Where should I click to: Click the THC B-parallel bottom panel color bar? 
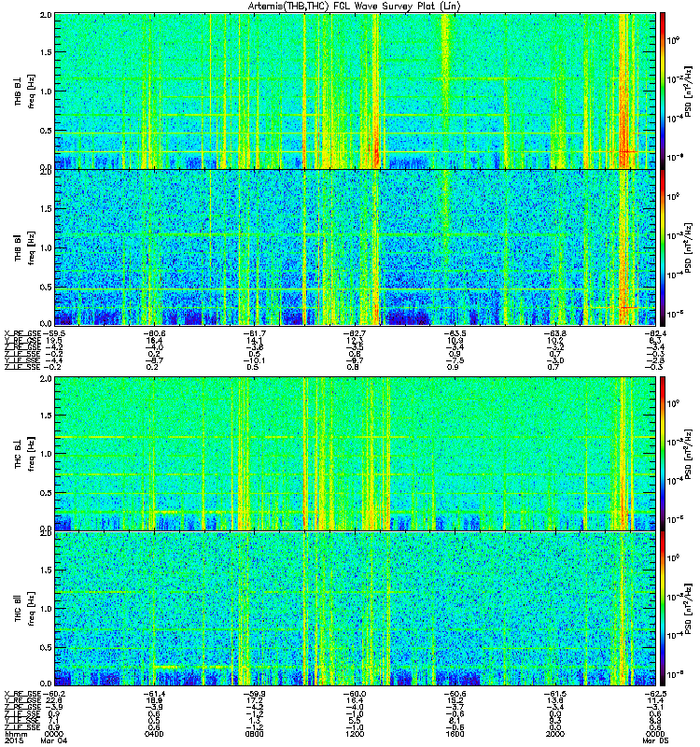[x=663, y=609]
